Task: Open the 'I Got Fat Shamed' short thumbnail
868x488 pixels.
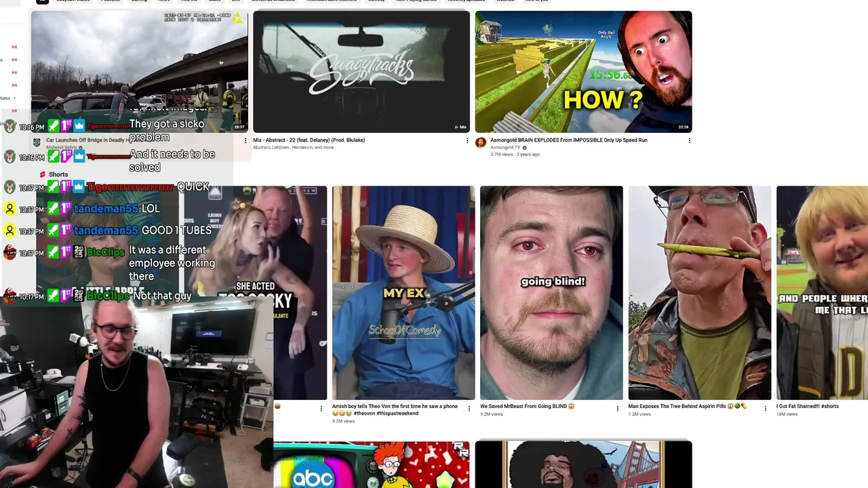Action: 822,293
